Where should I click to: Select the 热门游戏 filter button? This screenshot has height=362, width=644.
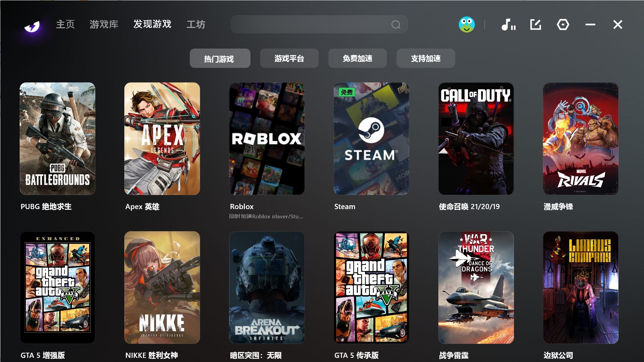[220, 59]
